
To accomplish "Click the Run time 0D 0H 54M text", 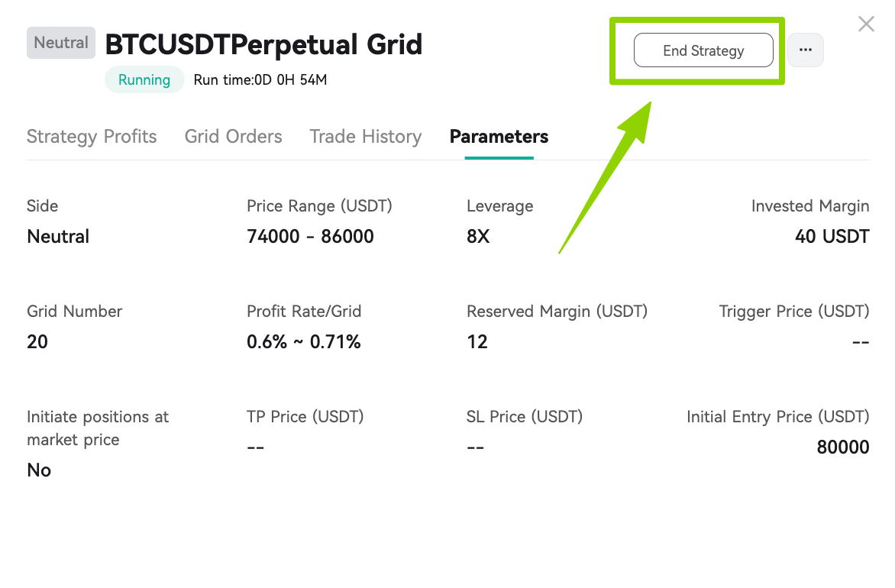I will point(260,80).
